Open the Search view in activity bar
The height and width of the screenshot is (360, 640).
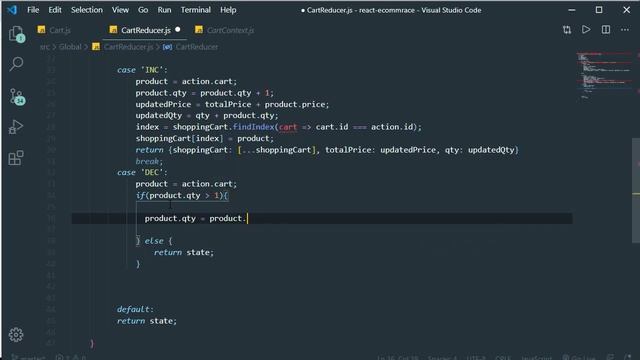[16, 64]
